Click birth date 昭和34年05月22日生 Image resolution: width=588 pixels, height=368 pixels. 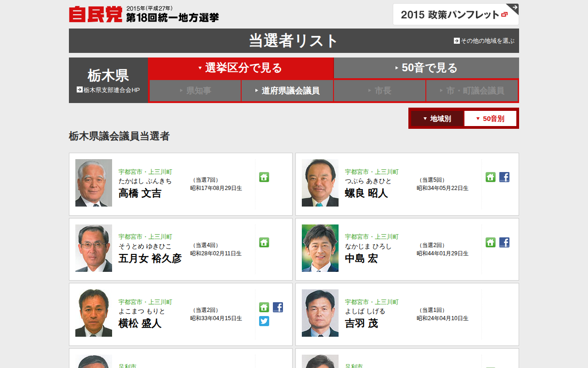pos(443,188)
